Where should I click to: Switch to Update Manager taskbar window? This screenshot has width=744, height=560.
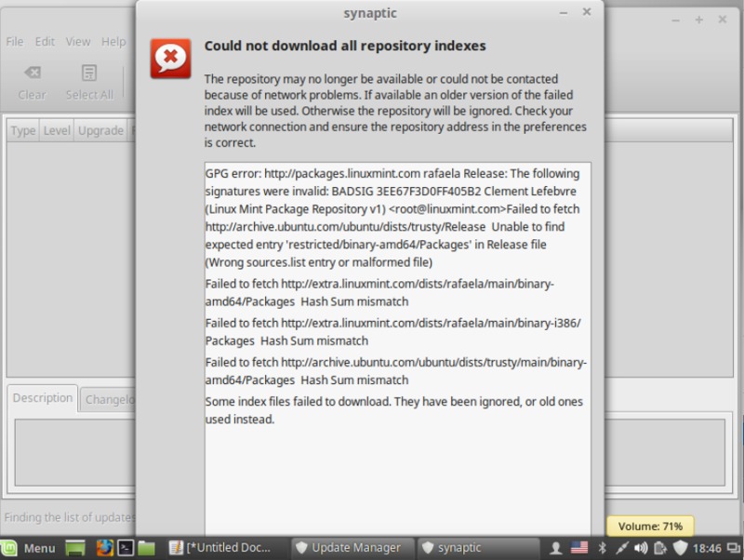pos(348,548)
